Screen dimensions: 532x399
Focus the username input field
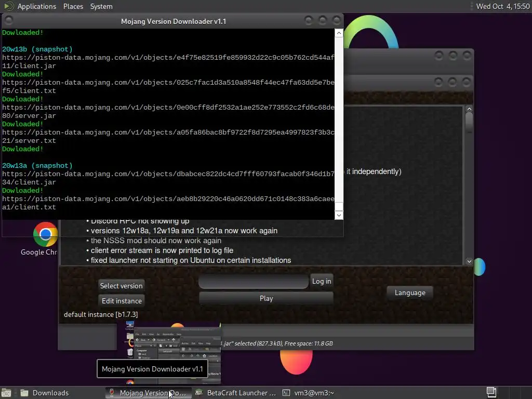[x=254, y=282]
